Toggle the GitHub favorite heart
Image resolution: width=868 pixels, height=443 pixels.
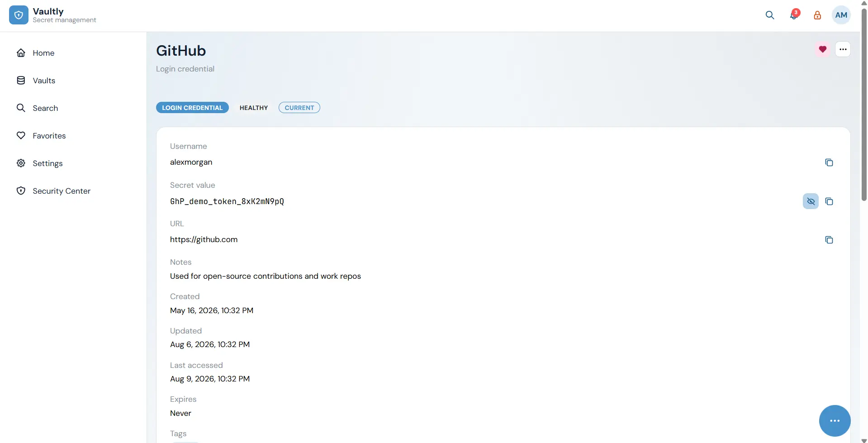823,49
